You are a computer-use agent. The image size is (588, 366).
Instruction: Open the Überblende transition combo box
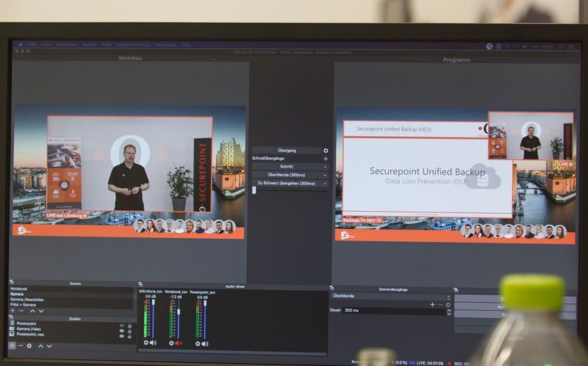coord(390,296)
